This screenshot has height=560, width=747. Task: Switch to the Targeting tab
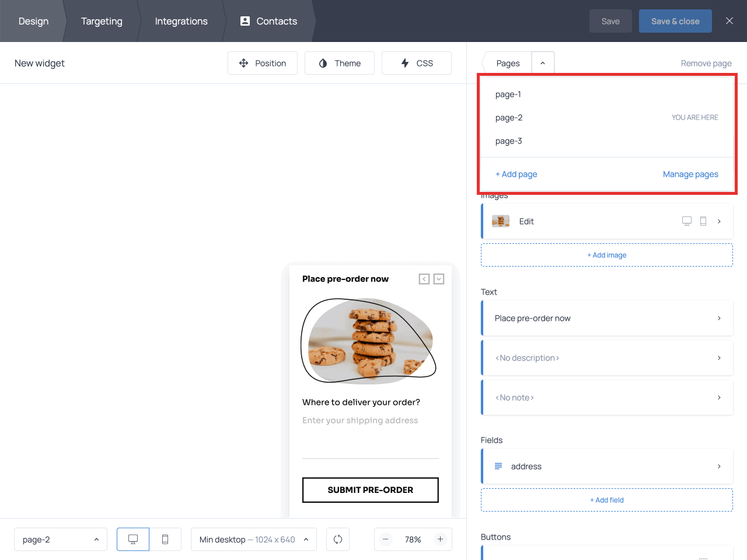[x=102, y=21]
